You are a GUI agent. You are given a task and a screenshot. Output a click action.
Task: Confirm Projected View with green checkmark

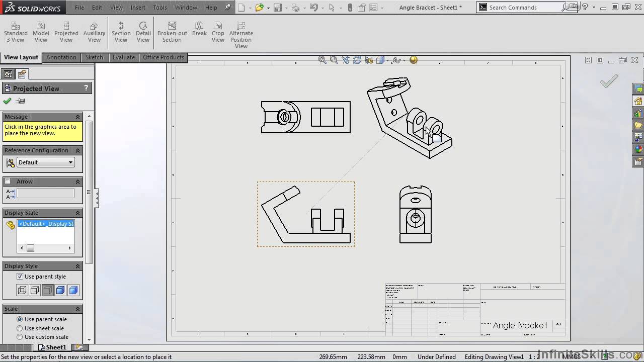pyautogui.click(x=7, y=101)
